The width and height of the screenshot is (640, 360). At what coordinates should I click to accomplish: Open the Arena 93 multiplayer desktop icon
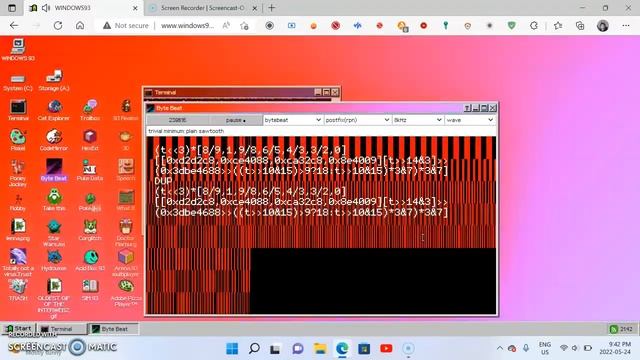click(x=126, y=263)
